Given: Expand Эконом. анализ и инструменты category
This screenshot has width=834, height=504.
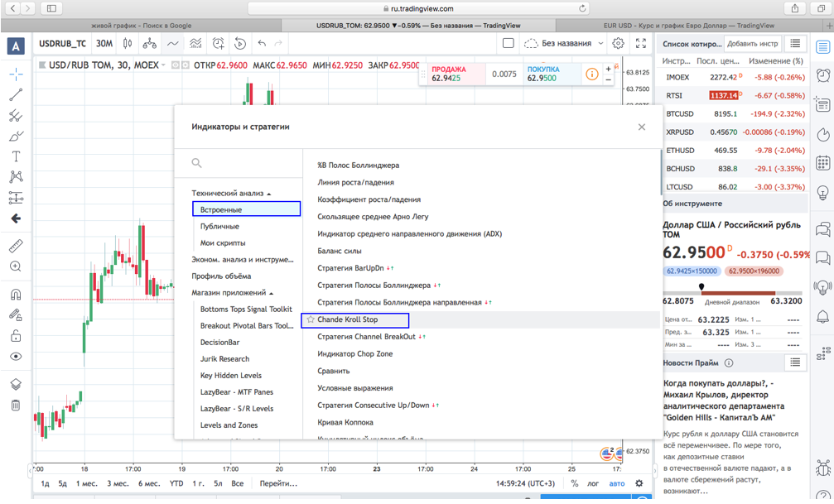Looking at the screenshot, I should (x=243, y=259).
